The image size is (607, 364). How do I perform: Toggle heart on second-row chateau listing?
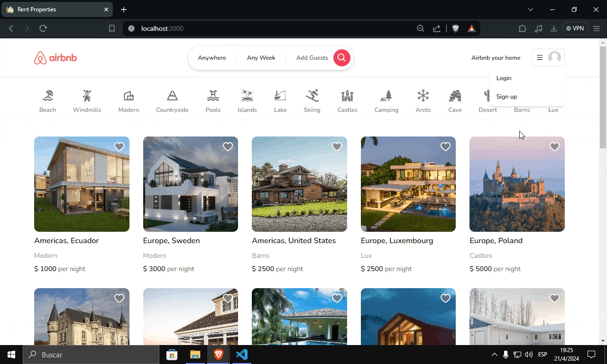(x=119, y=298)
